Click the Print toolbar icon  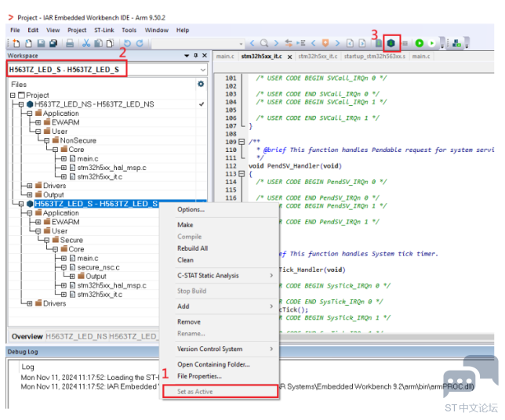pyautogui.click(x=70, y=43)
